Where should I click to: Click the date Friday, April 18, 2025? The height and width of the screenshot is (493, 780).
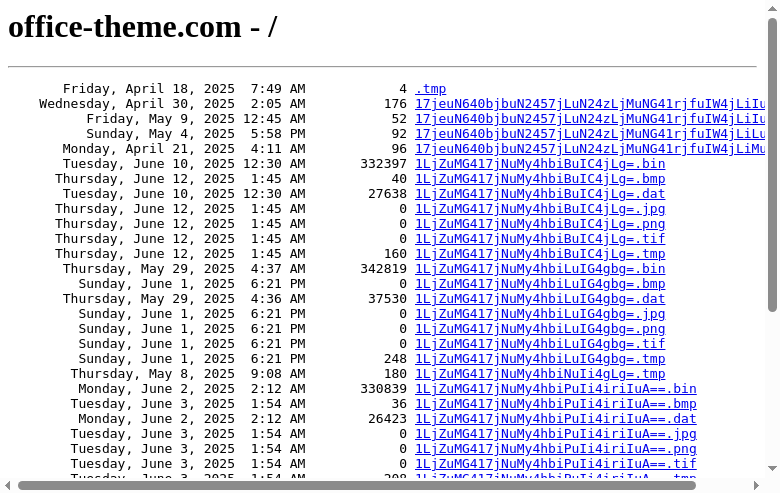click(149, 89)
